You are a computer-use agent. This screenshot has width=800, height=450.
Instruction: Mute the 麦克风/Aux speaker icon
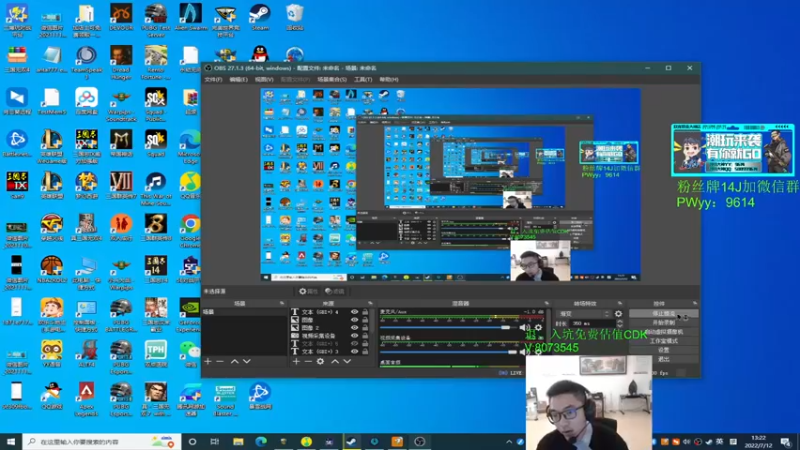click(x=523, y=327)
